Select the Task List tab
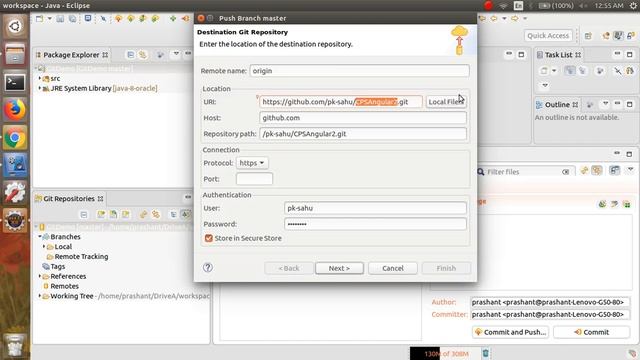This screenshot has height=360, width=640. (558, 55)
